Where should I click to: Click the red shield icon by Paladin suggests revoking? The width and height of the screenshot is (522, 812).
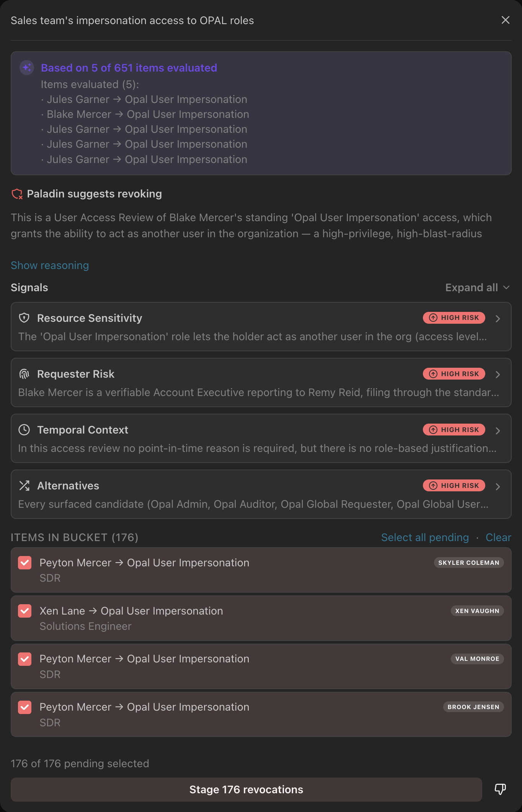click(x=17, y=194)
